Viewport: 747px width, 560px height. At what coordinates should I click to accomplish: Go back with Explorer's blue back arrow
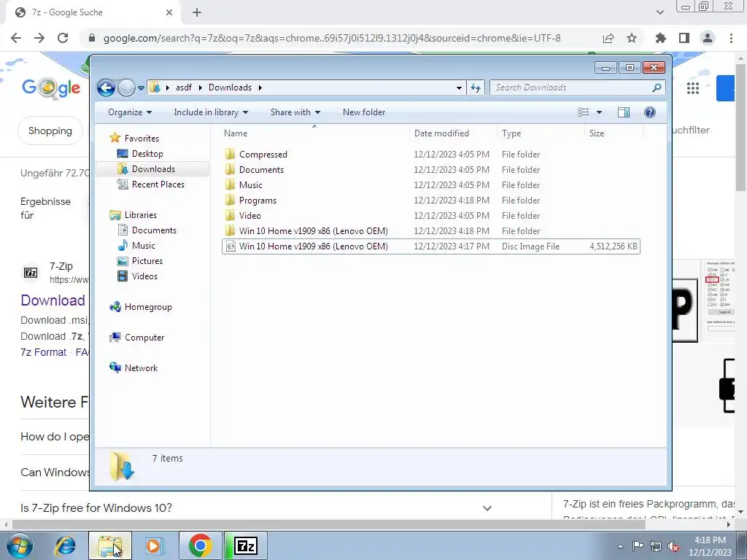tap(106, 87)
